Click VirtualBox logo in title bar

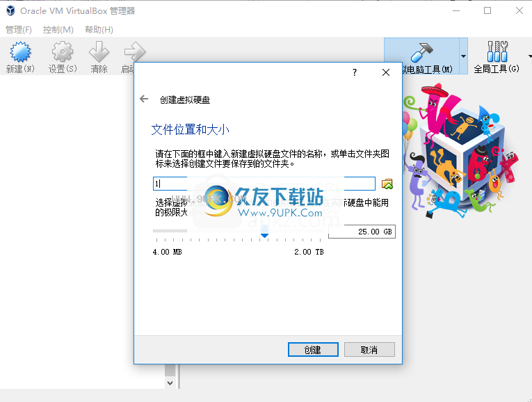pos(10,11)
